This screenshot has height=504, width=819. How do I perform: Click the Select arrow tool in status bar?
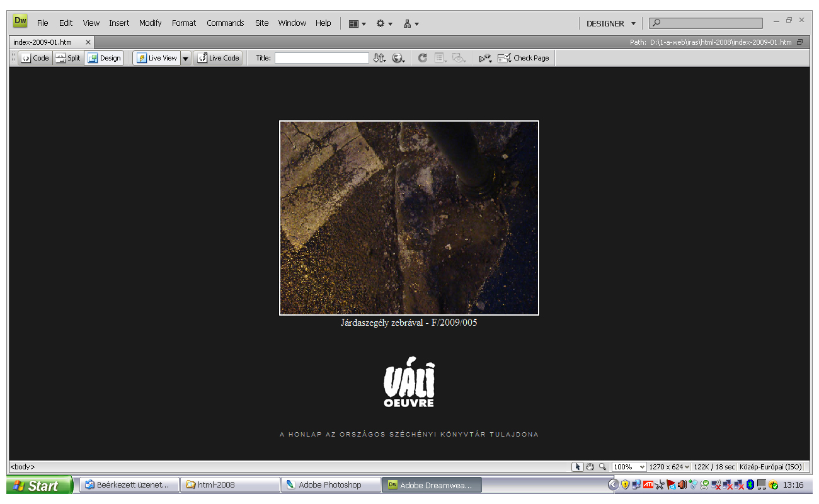(577, 467)
